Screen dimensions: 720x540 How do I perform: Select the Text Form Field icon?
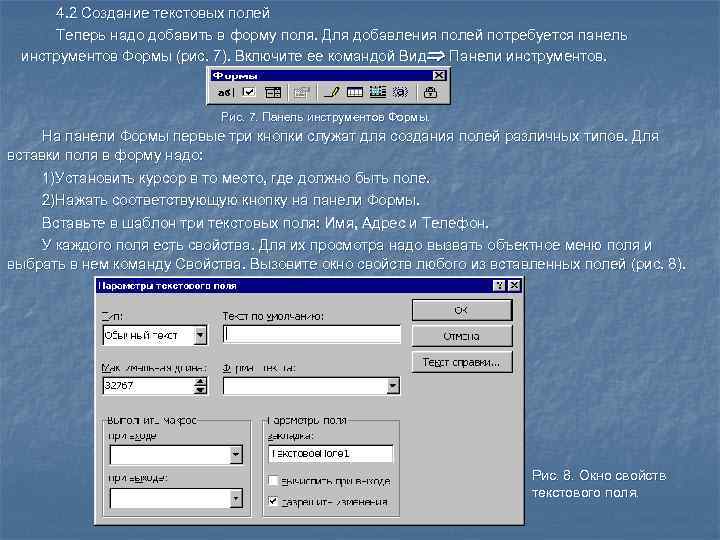coord(225,93)
